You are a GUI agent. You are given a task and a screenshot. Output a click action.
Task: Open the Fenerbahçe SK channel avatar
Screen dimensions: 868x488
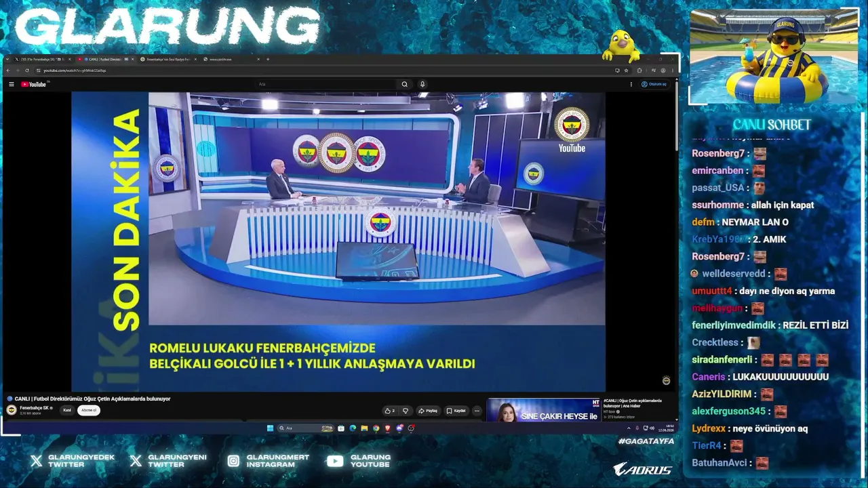pyautogui.click(x=12, y=410)
